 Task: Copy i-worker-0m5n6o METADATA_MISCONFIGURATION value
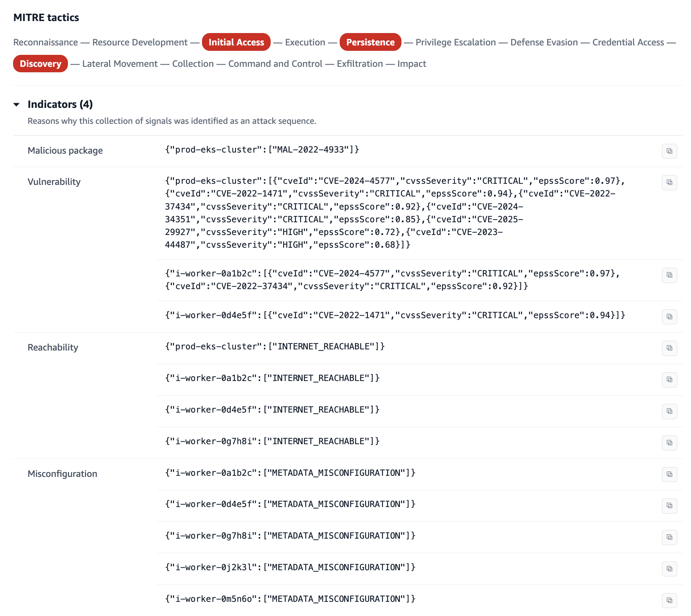click(669, 600)
